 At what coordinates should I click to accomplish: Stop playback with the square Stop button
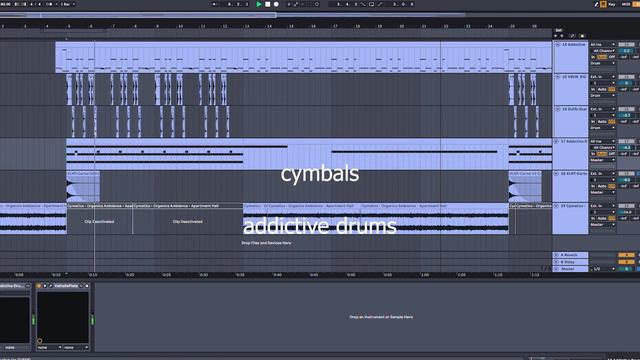pos(268,4)
